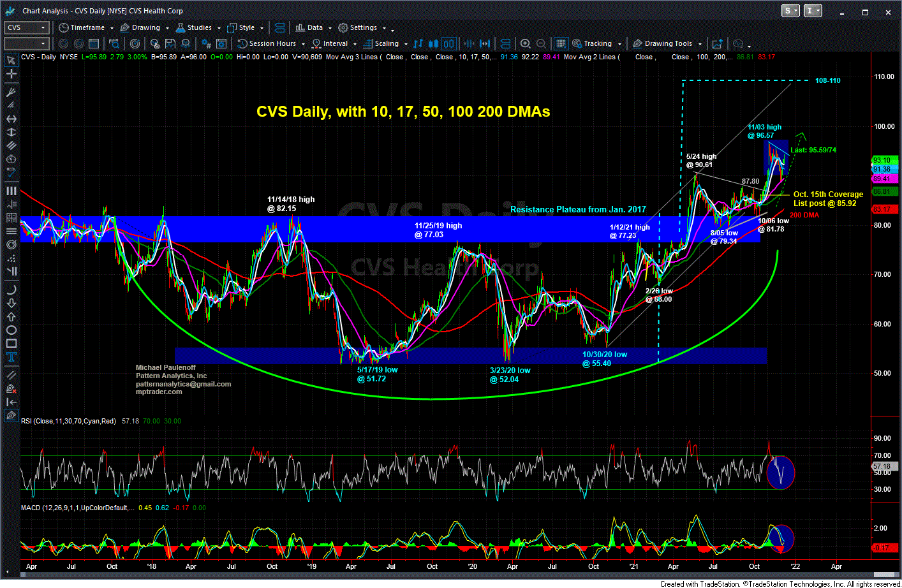Screen dimensions: 902x588
Task: Toggle the S indicator button in title bar
Action: [790, 11]
